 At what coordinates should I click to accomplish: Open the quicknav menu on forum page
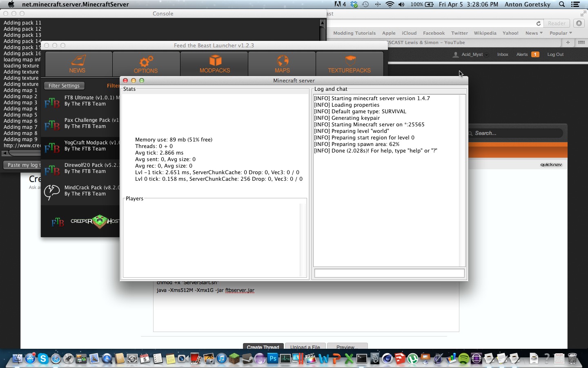(551, 165)
